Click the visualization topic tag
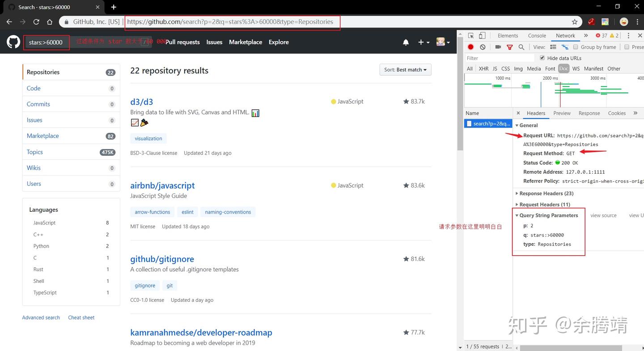644x351 pixels. tap(148, 138)
